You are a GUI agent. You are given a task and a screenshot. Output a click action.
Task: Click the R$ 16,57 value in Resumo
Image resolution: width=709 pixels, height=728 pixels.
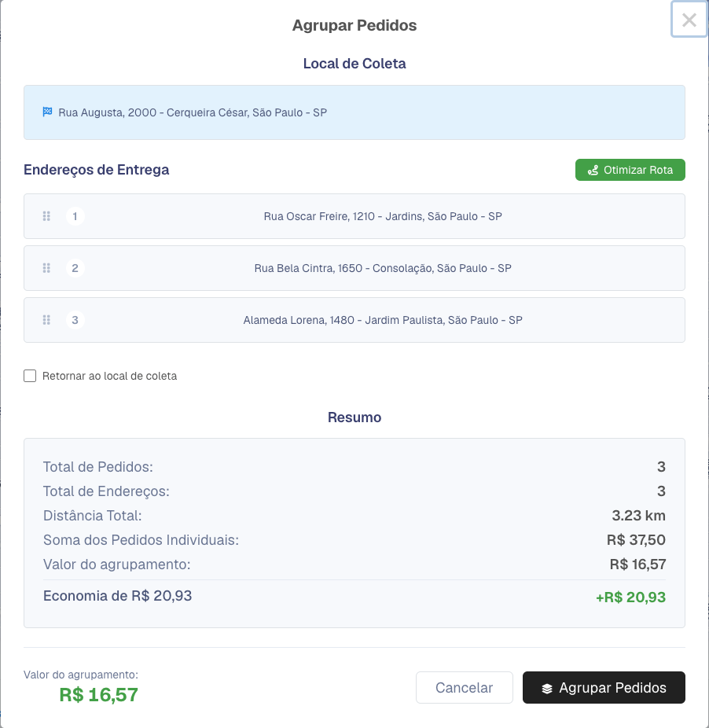(637, 564)
